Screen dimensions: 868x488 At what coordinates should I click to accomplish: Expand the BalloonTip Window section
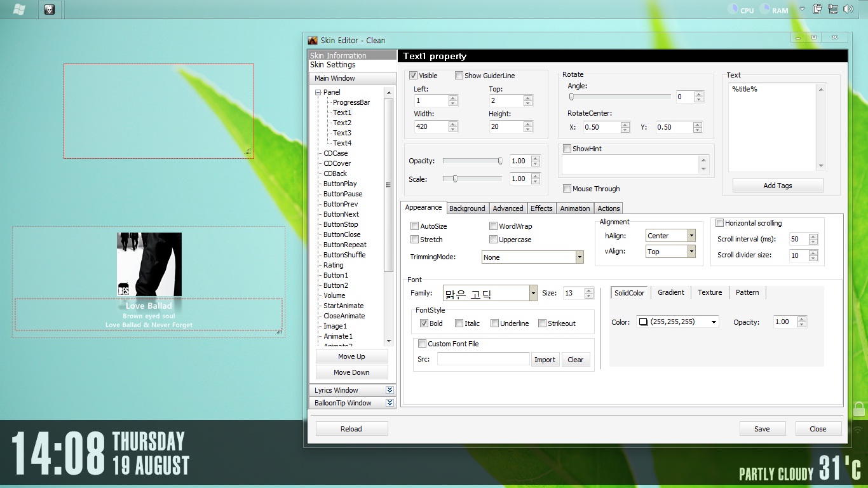[x=390, y=403]
